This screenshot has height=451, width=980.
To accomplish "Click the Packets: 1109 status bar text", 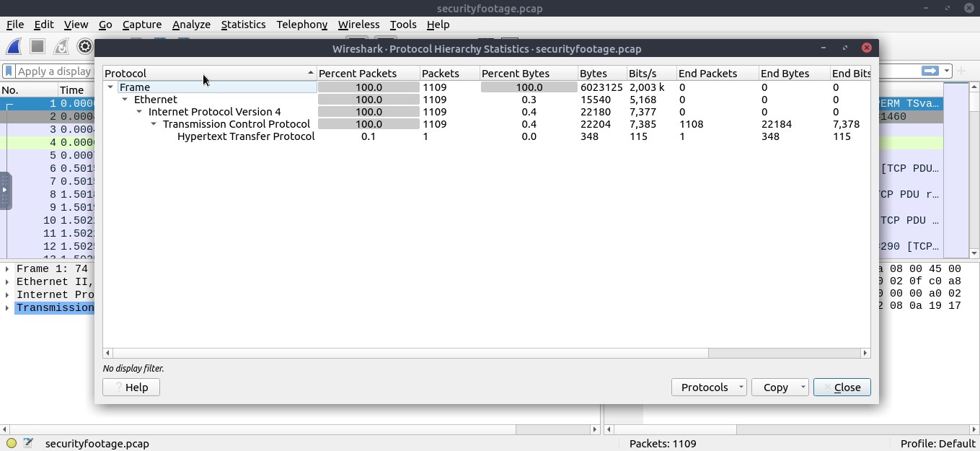I will 663,444.
